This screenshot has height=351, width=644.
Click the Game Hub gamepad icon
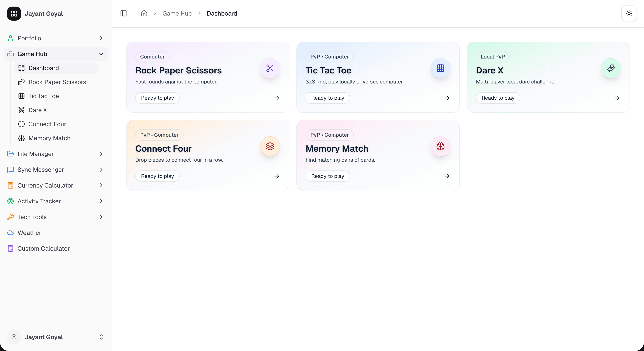pyautogui.click(x=11, y=54)
